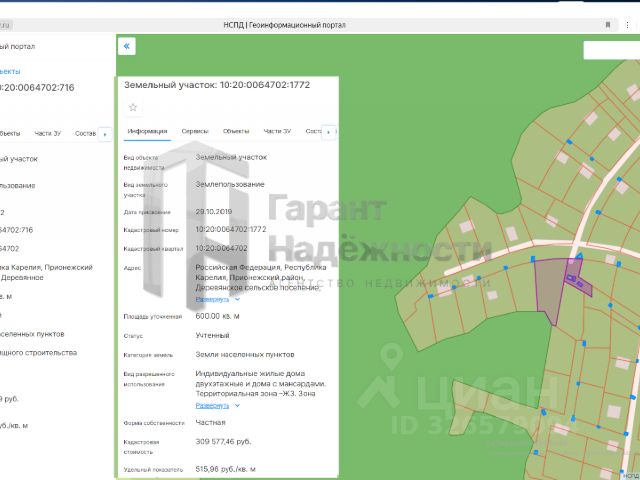Click the cadastral quarter 10:20:0064702 value
The height and width of the screenshot is (480, 640).
pos(221,247)
